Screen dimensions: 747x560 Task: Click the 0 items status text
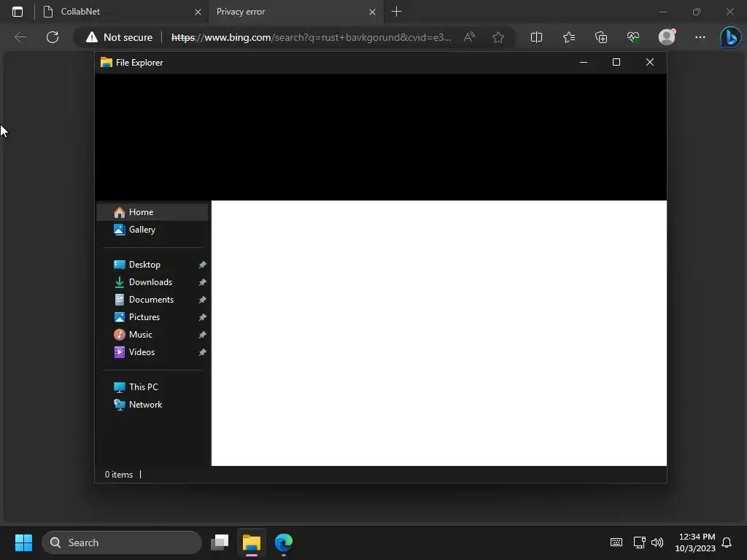point(119,475)
